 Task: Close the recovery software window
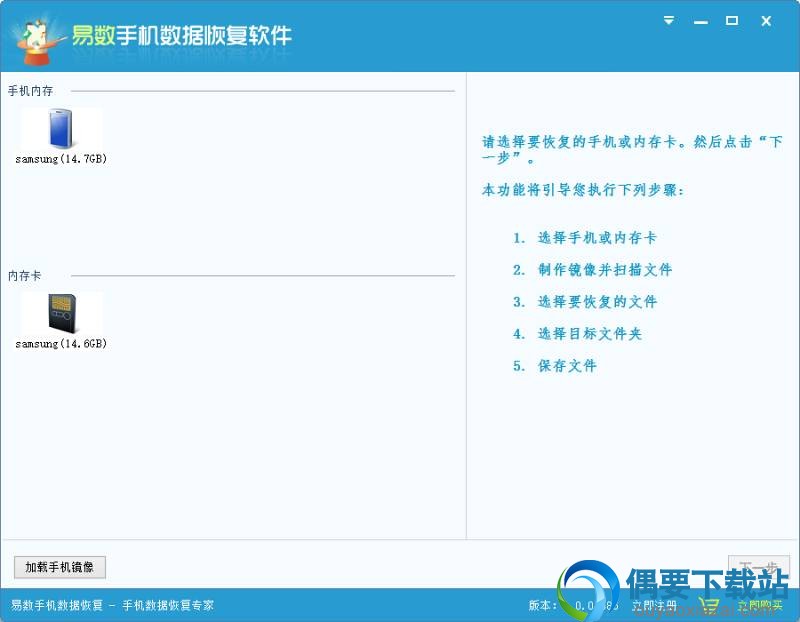[766, 20]
